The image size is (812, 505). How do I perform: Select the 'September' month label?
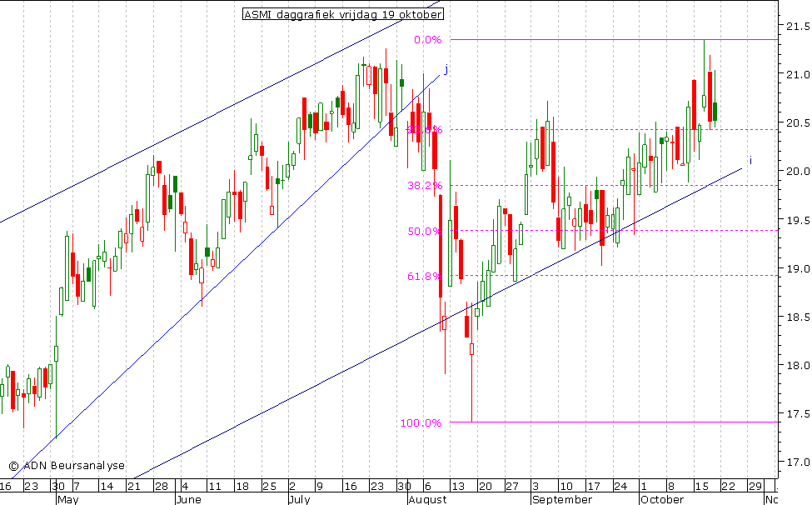coord(562,499)
